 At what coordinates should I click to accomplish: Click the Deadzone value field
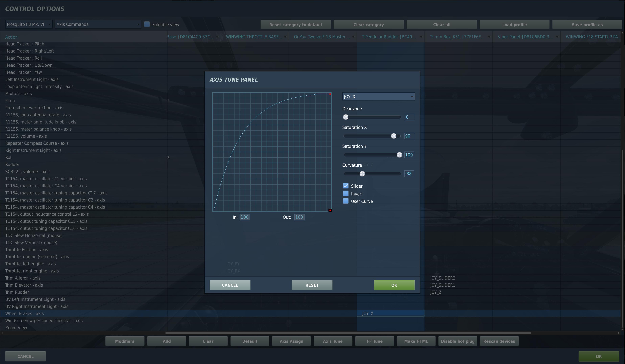point(409,117)
